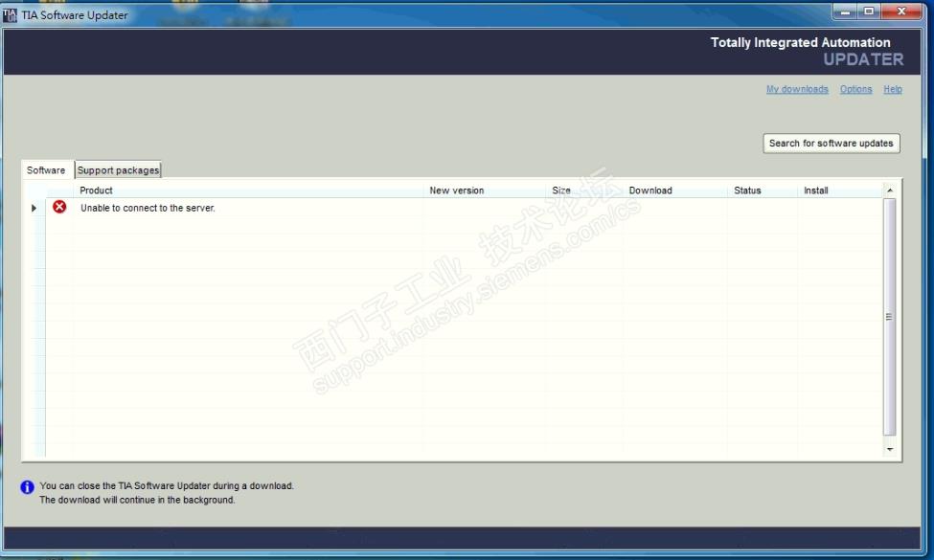
Task: Open the Options link
Action: point(856,89)
